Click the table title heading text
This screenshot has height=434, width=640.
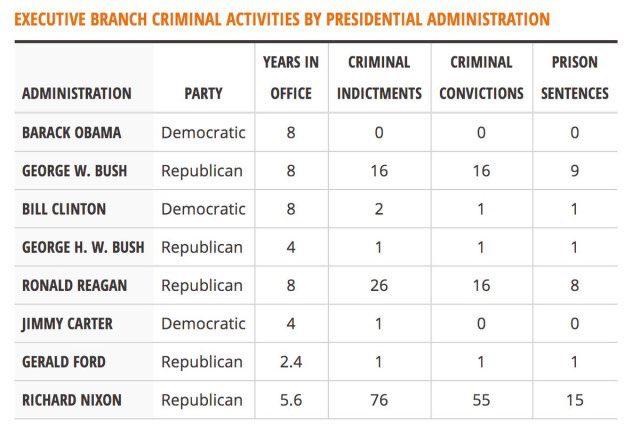pos(282,19)
